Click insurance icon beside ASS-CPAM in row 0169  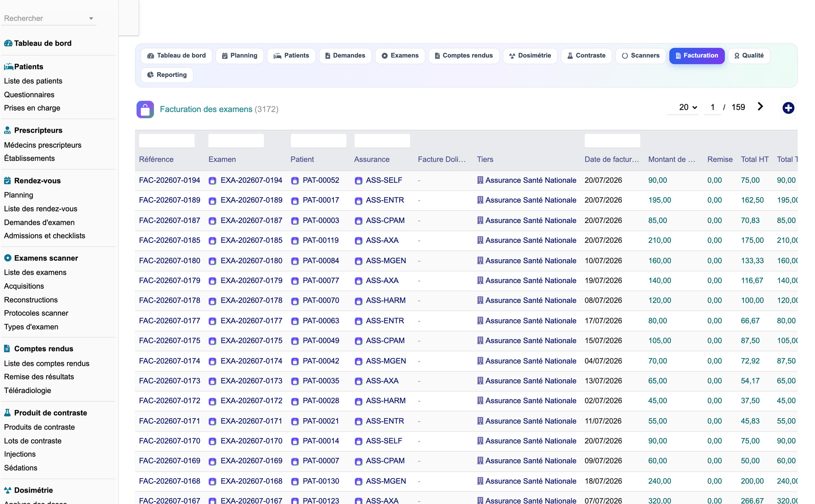pyautogui.click(x=358, y=461)
